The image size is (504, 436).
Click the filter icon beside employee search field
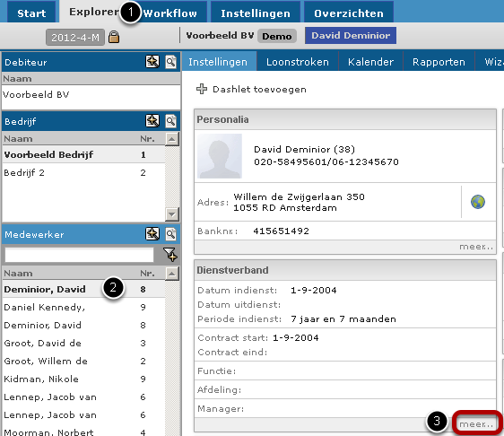tap(170, 255)
